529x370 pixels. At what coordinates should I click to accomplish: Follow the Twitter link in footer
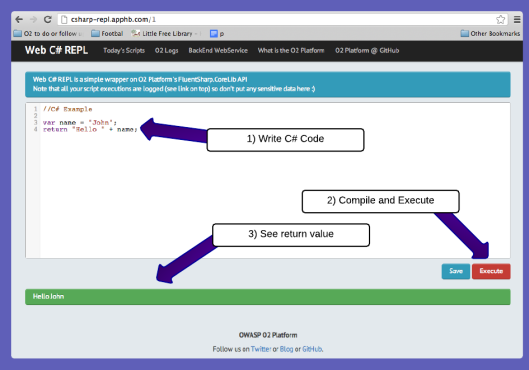tap(261, 349)
